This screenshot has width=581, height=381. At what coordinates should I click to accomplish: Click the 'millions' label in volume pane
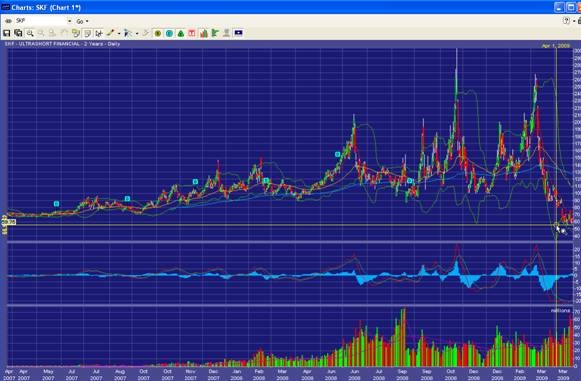point(560,311)
